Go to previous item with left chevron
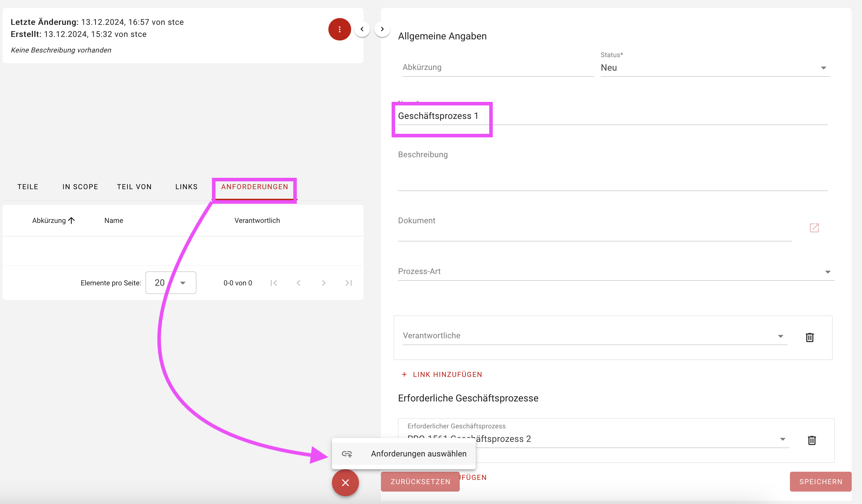862x504 pixels. pos(362,29)
